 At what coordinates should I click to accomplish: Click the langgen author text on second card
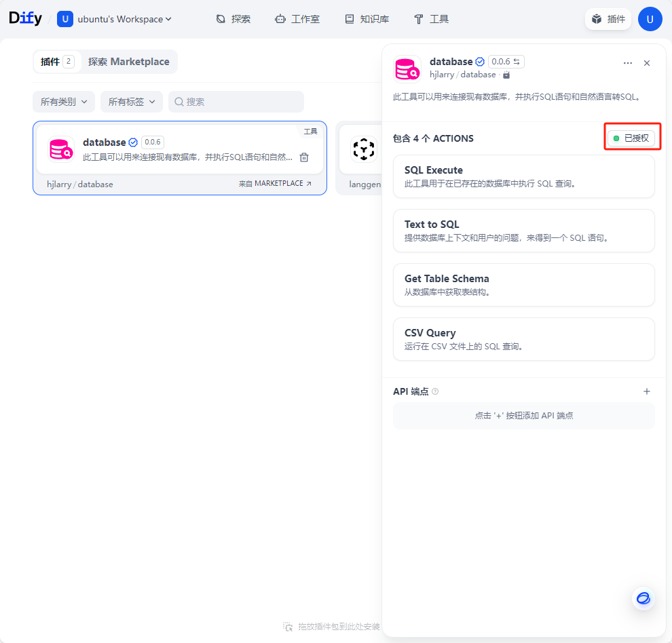pyautogui.click(x=365, y=184)
